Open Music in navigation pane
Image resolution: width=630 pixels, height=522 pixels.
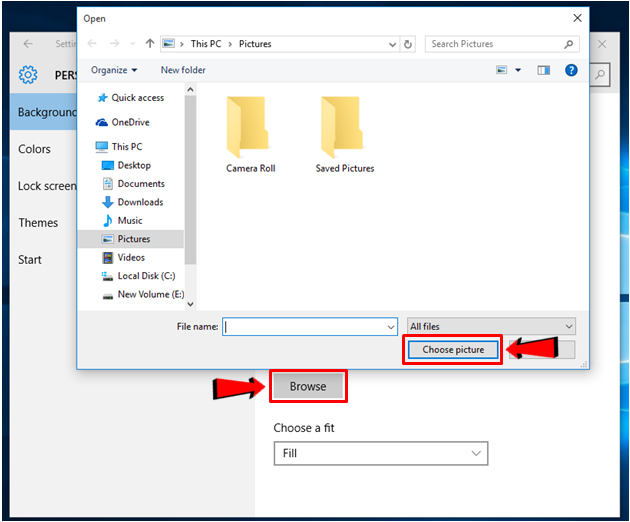(x=122, y=221)
